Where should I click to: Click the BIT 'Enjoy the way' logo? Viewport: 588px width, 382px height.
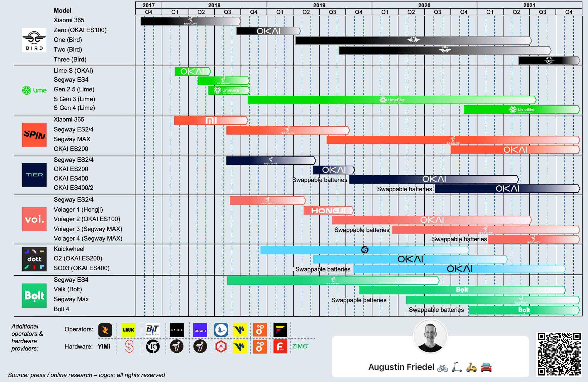click(153, 330)
